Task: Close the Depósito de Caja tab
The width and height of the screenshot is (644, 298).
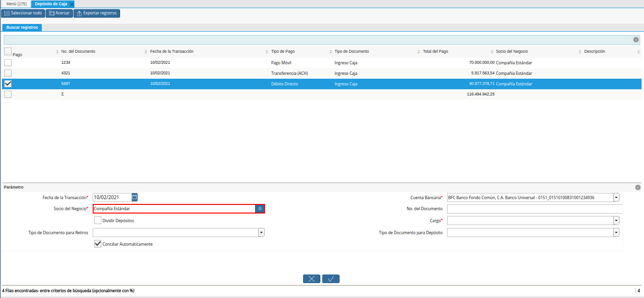Action: (72, 4)
